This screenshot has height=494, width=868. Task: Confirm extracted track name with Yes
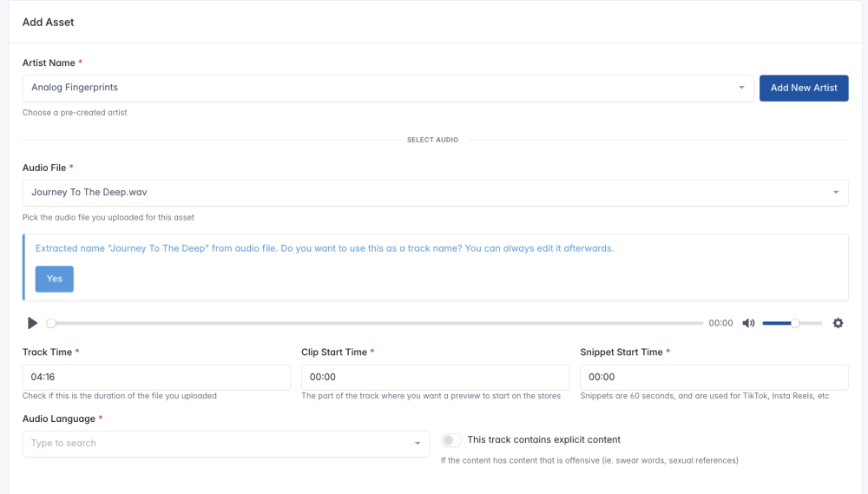click(x=55, y=279)
